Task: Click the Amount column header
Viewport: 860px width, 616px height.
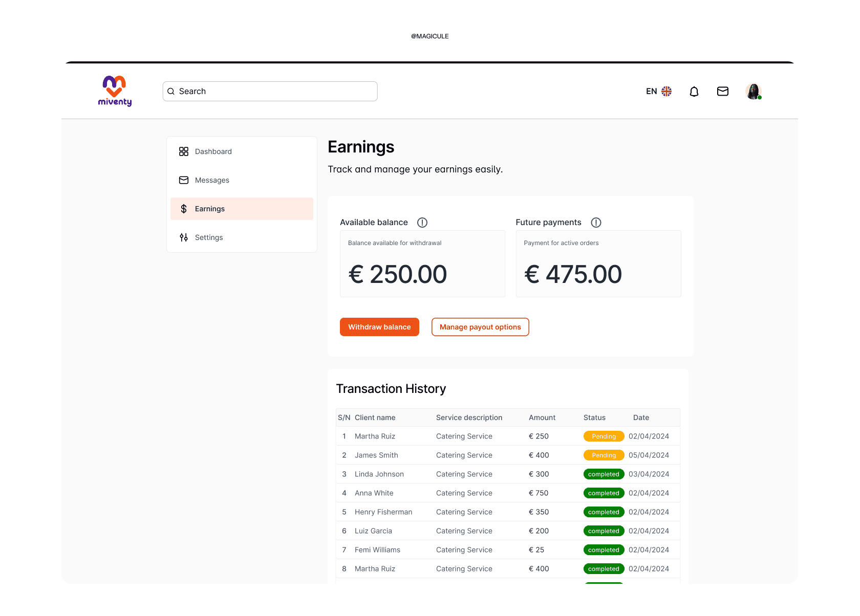Action: coord(542,417)
